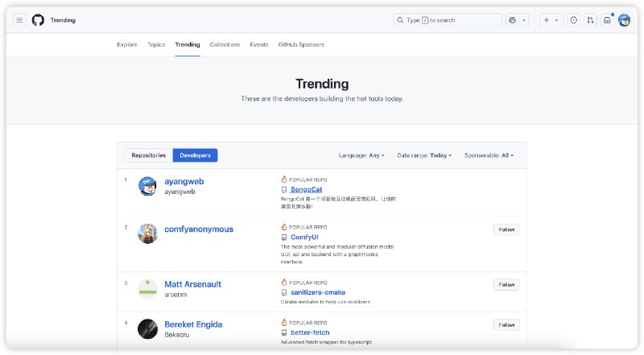This screenshot has width=644, height=355.
Task: Open comfyanonymous developer profile
Action: coord(199,229)
